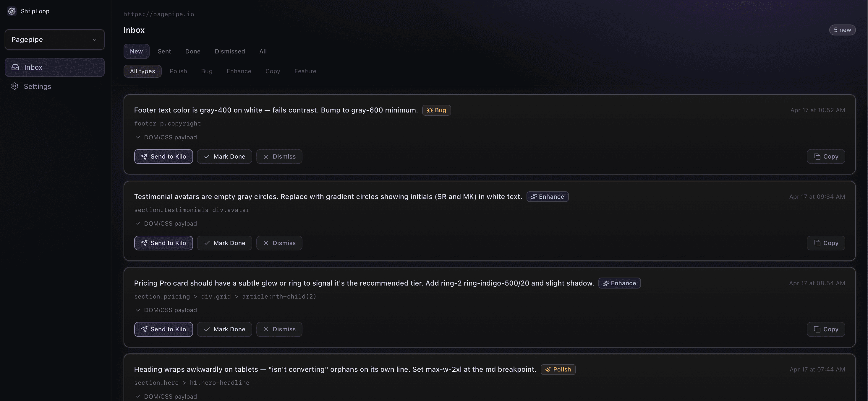Click the Enhance badge on the pricing Pro card
The height and width of the screenshot is (401, 868).
[619, 283]
